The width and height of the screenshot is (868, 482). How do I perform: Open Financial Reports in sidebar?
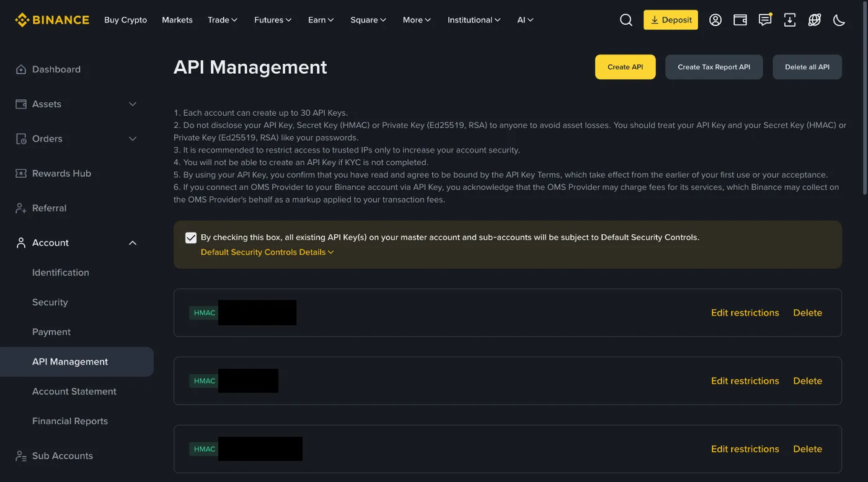coord(70,421)
